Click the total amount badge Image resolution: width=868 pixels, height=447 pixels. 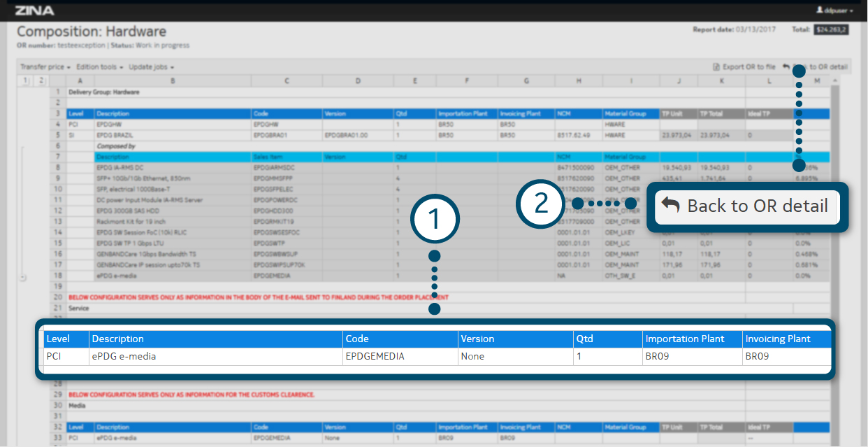tap(831, 30)
